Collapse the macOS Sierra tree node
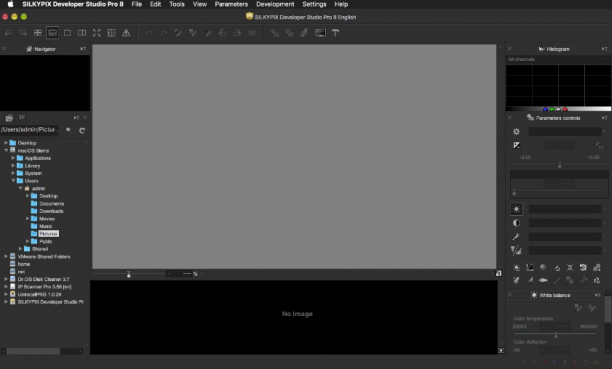612x369 pixels. click(x=6, y=150)
